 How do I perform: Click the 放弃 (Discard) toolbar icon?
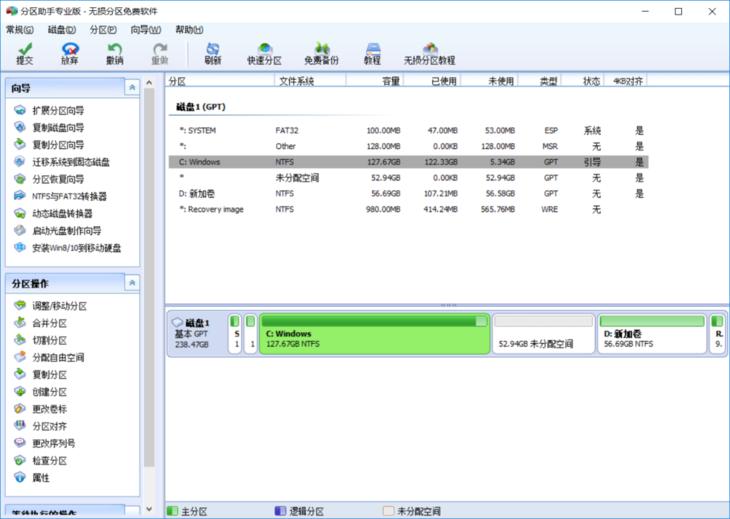click(70, 54)
